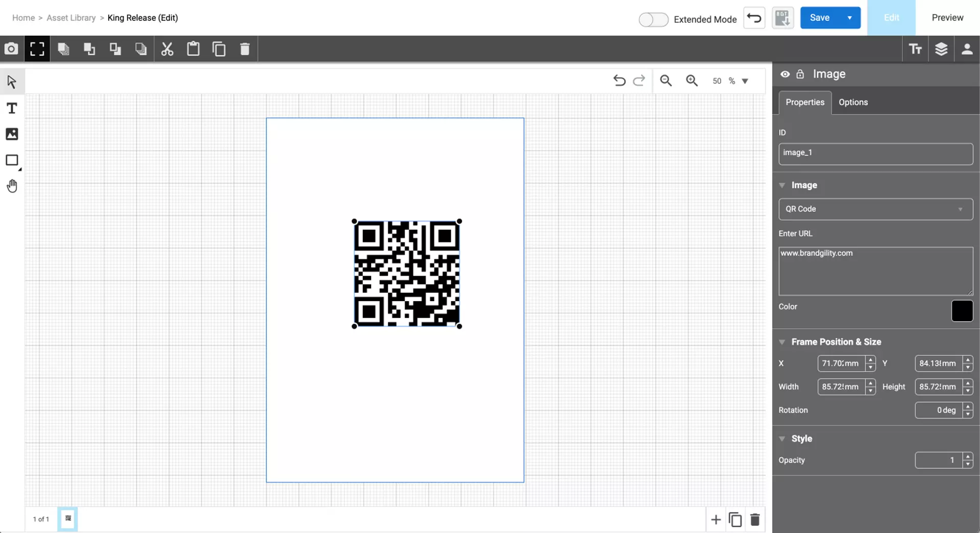
Task: Adjust the Opacity stepper
Action: (968, 460)
